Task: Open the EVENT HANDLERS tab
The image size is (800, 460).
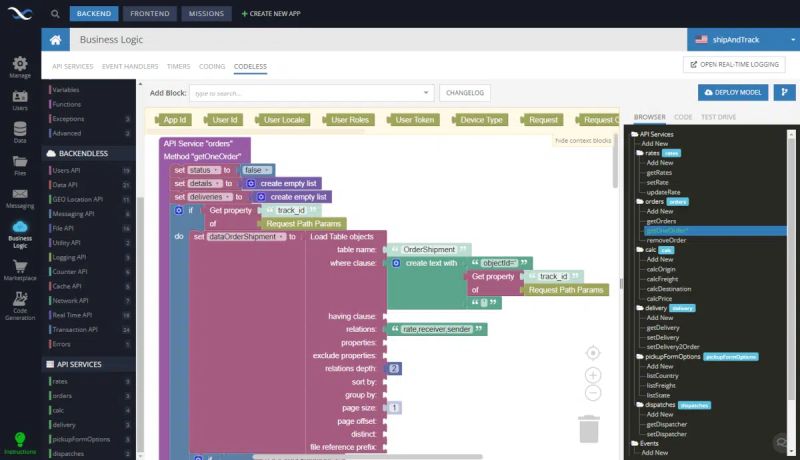Action: click(x=130, y=66)
